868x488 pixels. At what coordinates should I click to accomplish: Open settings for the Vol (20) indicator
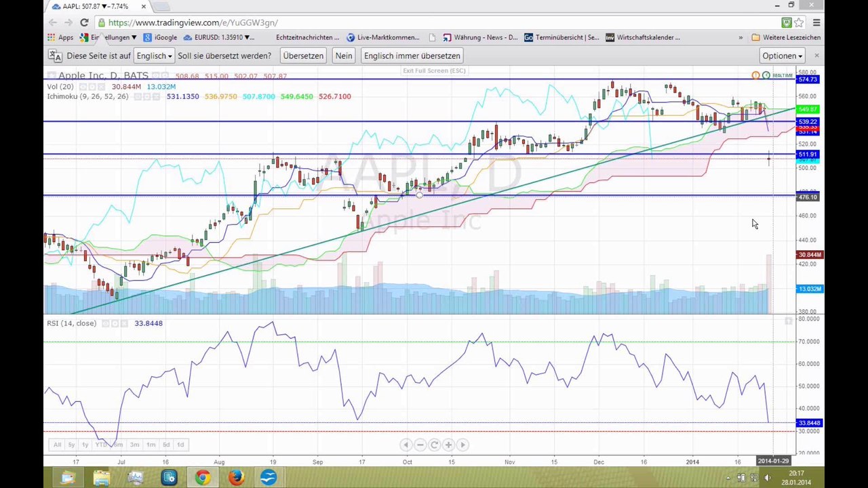[x=92, y=87]
